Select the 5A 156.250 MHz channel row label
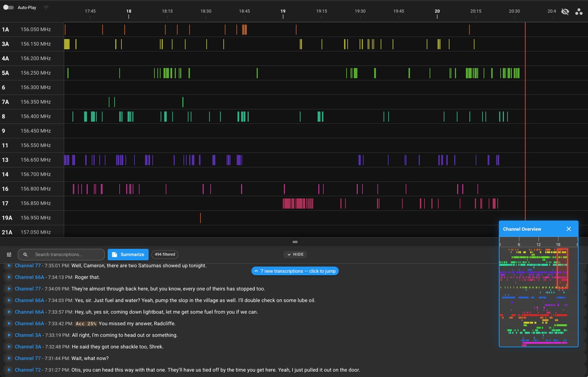The image size is (588, 377). click(32, 73)
